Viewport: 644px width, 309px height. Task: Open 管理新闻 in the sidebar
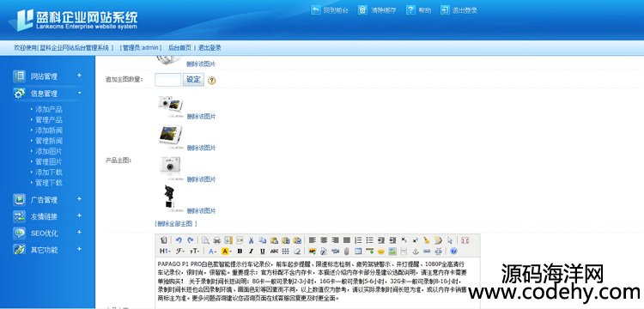coord(48,141)
